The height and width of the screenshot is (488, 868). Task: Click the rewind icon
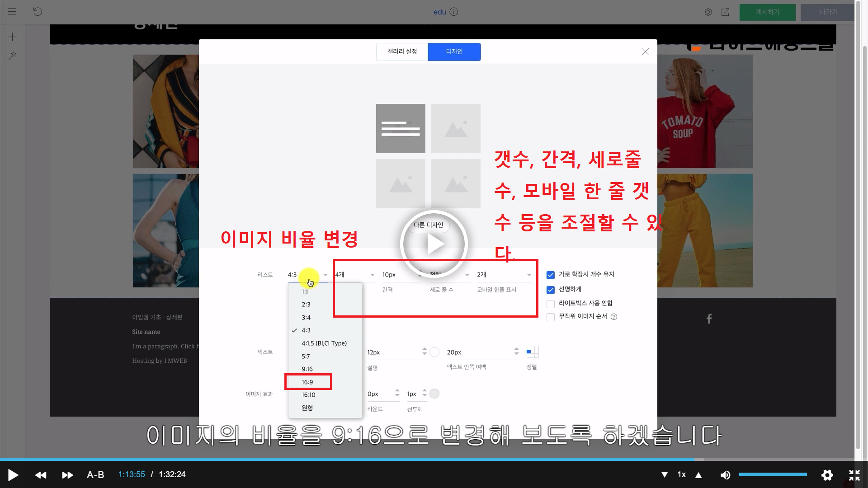(41, 475)
